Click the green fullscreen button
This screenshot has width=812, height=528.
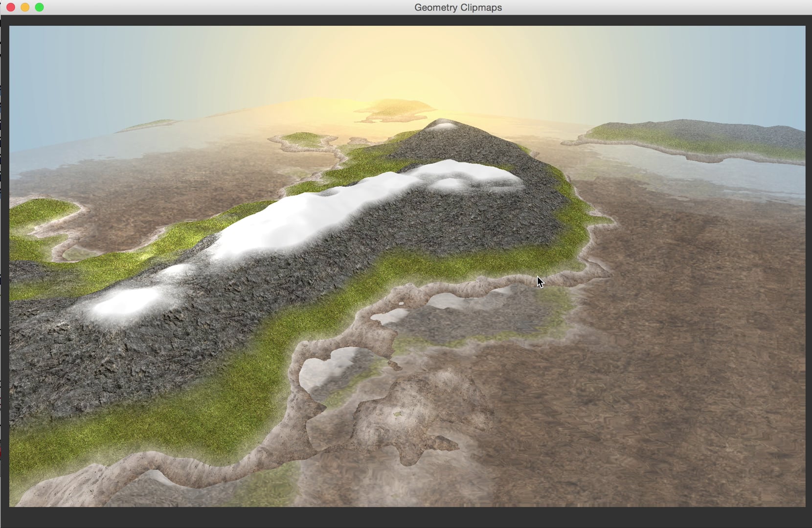[39, 7]
